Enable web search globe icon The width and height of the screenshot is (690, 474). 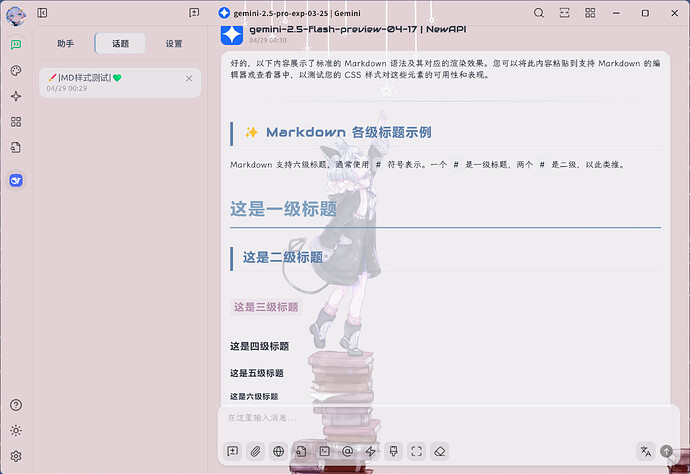(x=278, y=451)
